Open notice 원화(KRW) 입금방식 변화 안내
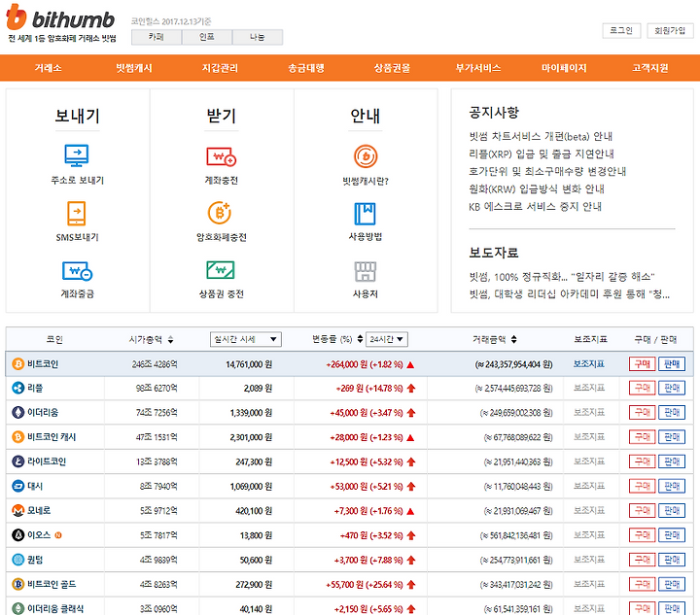The height and width of the screenshot is (615, 700). coord(536,189)
